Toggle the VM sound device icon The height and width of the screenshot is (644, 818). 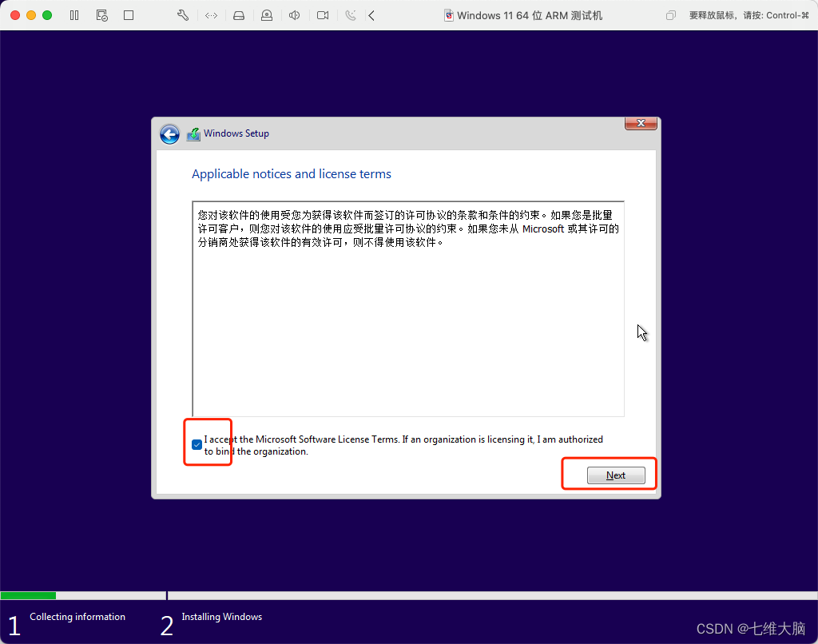click(x=294, y=16)
